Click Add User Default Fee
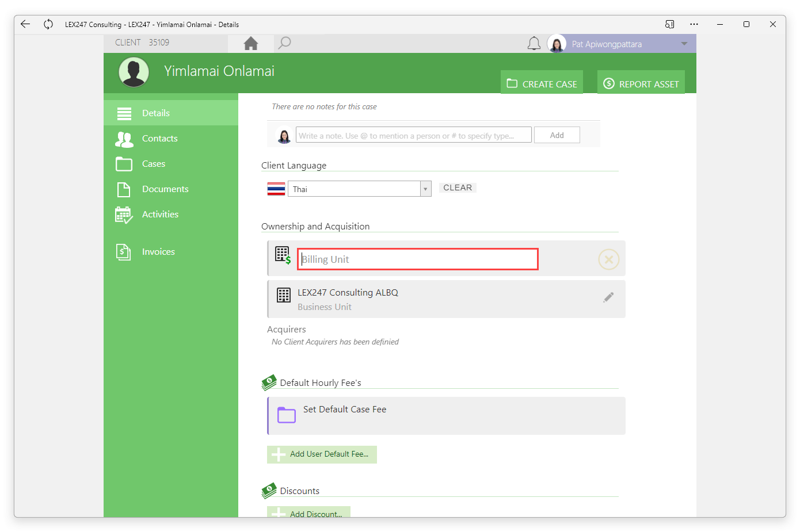 322,454
